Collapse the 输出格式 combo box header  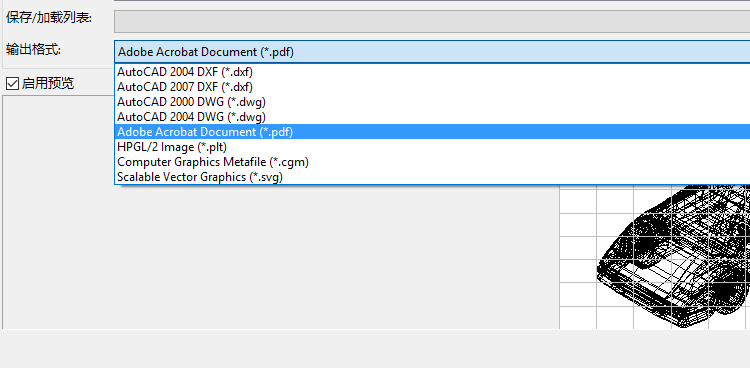(x=432, y=52)
